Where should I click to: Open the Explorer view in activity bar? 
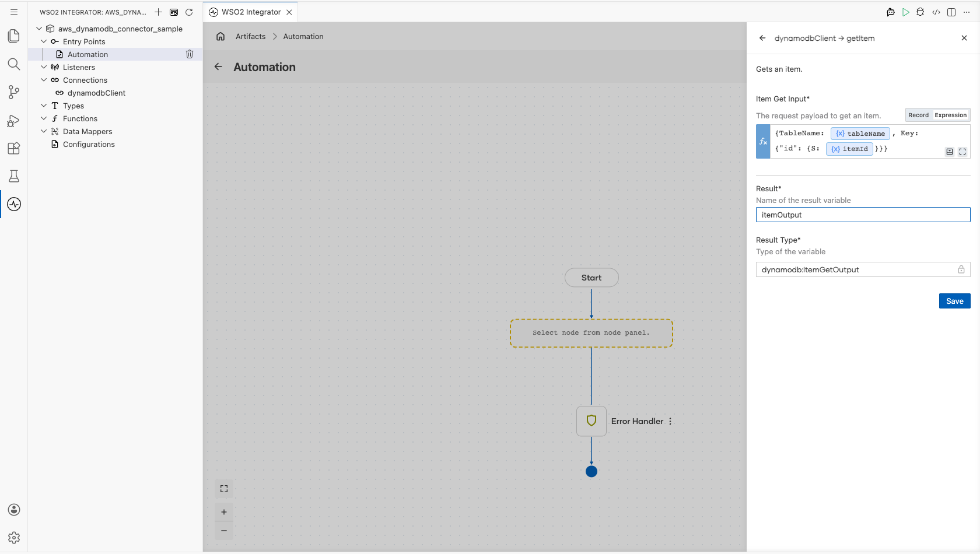pyautogui.click(x=14, y=36)
